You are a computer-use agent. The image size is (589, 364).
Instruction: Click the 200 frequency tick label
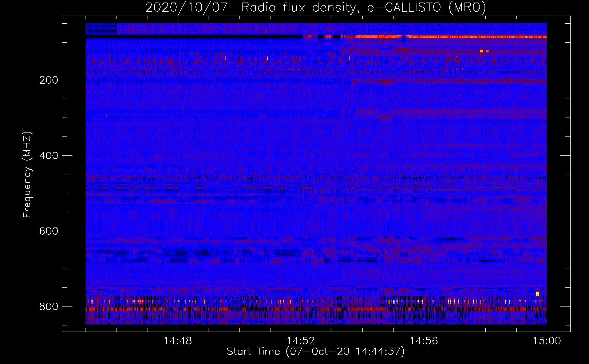pyautogui.click(x=49, y=80)
